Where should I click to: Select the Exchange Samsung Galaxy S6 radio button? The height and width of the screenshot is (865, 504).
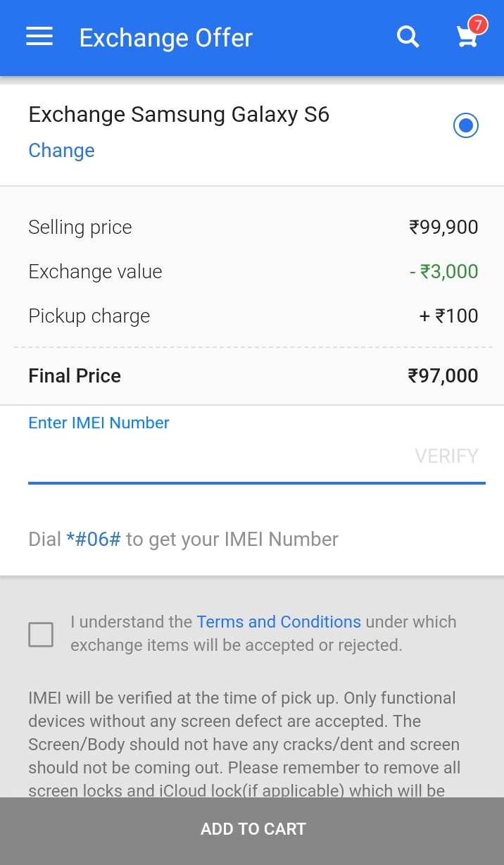[x=465, y=126]
